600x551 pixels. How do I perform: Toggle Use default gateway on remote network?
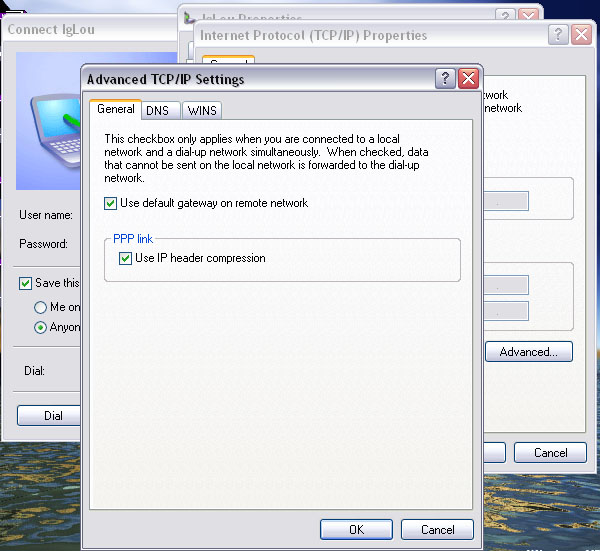tap(111, 203)
